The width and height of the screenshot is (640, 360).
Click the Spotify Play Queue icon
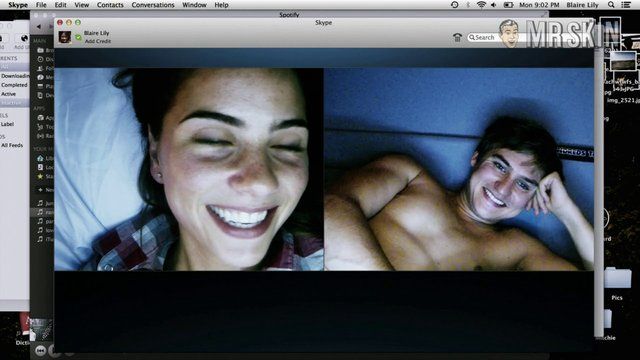click(40, 86)
